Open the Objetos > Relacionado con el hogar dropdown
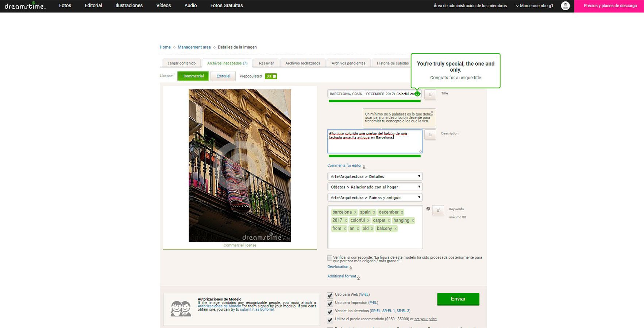 point(375,187)
